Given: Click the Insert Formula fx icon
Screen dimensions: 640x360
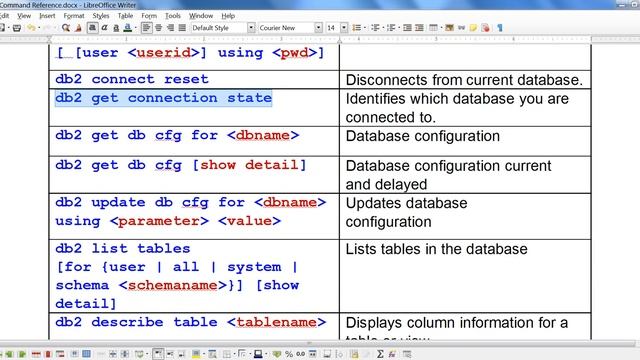Looking at the screenshot, I should coord(392,354).
